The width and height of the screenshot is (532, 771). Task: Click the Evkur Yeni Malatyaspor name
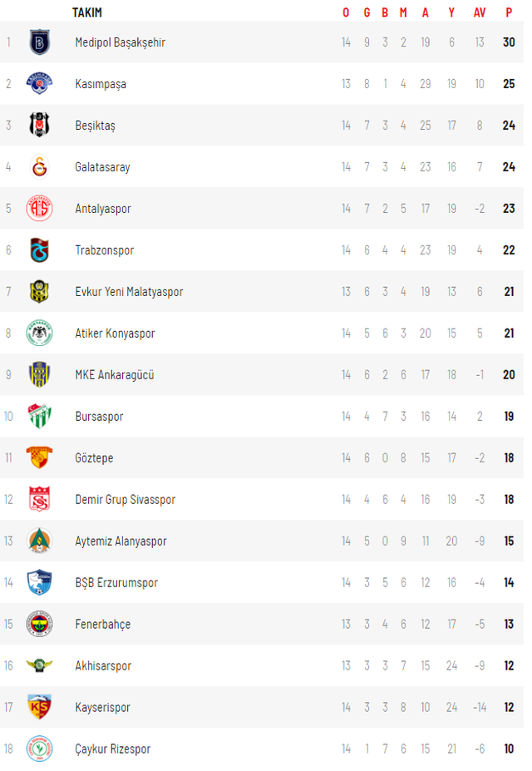pyautogui.click(x=129, y=292)
